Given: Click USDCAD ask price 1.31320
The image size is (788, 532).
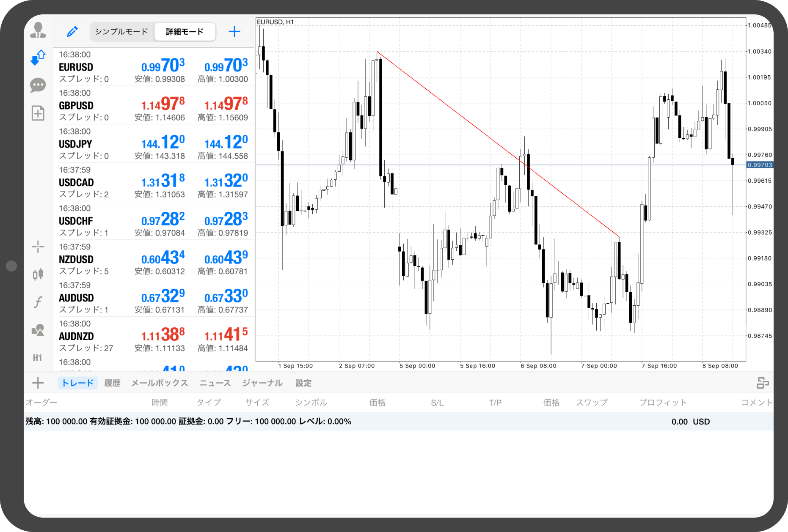Looking at the screenshot, I should [226, 181].
